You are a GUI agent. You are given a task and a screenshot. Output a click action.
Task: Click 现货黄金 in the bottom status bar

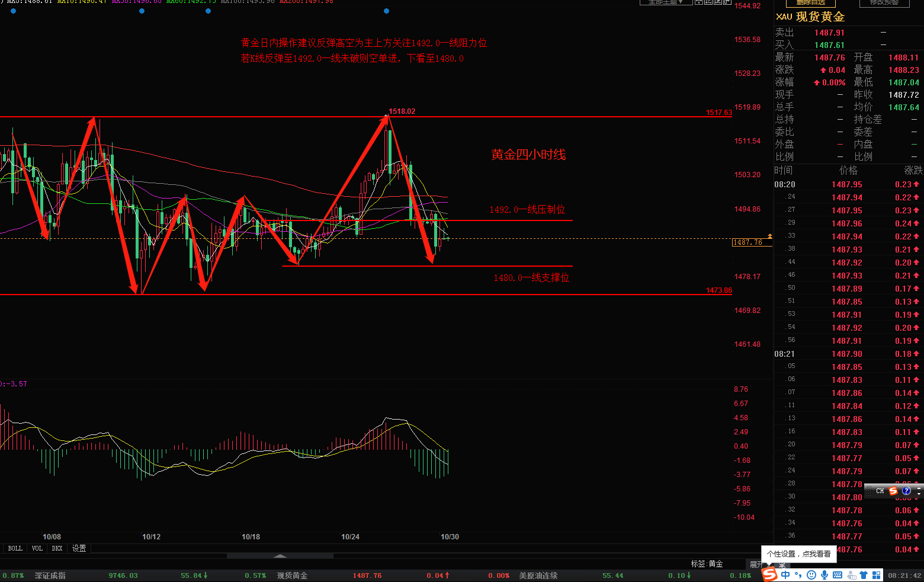292,575
